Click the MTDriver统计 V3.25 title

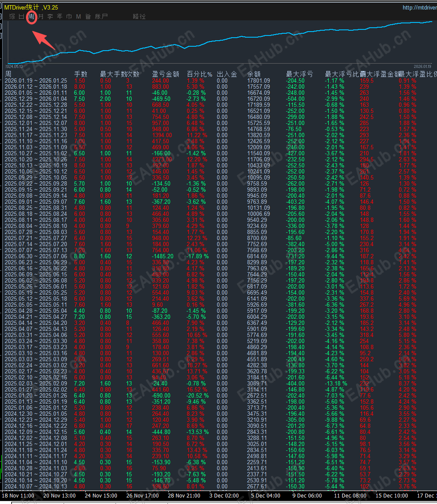(x=31, y=7)
